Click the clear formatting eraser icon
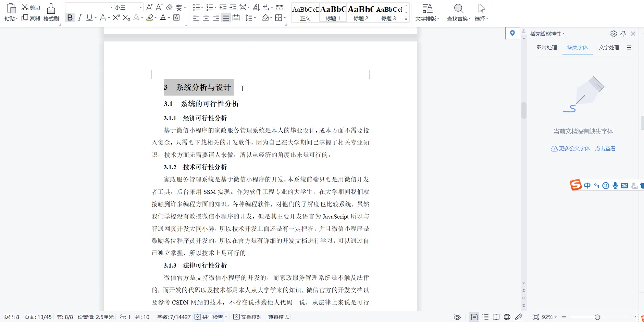 point(169,7)
